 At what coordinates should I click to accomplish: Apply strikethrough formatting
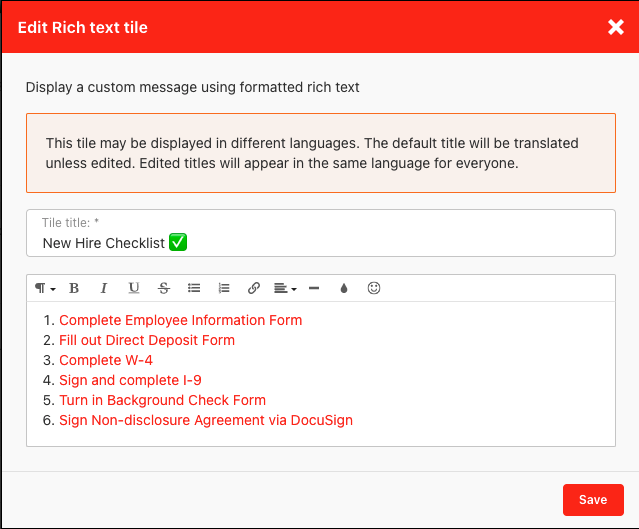164,288
